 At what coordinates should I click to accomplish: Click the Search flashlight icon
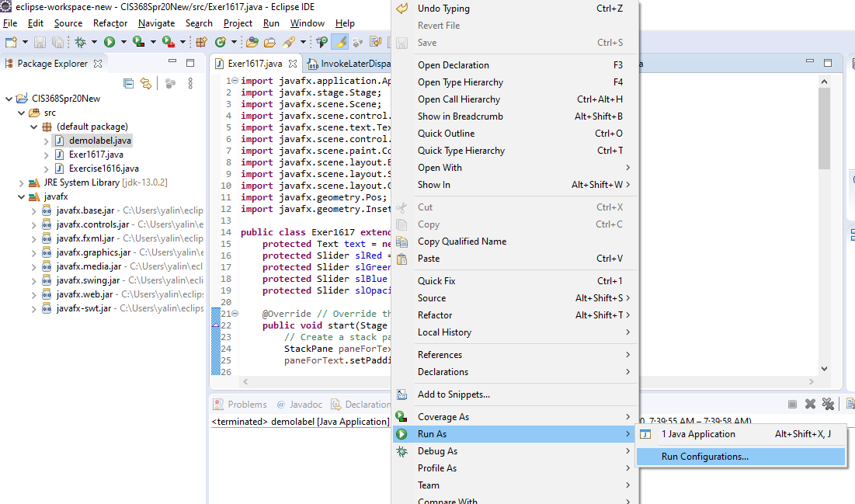coord(288,43)
